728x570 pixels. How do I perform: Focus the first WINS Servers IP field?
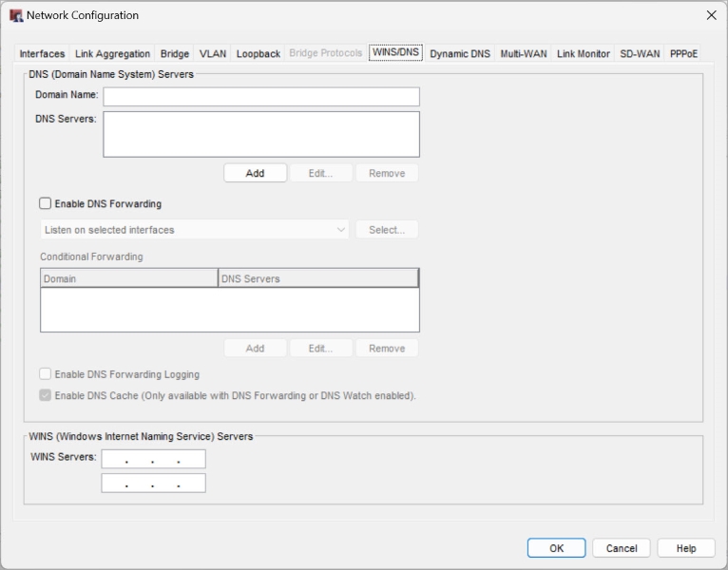click(153, 459)
